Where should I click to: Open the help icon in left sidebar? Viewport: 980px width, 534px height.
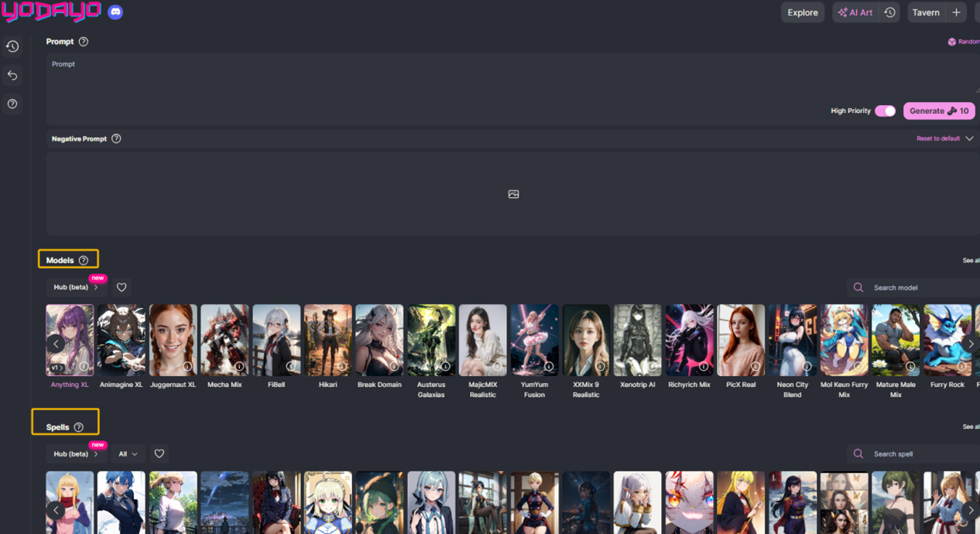point(12,104)
